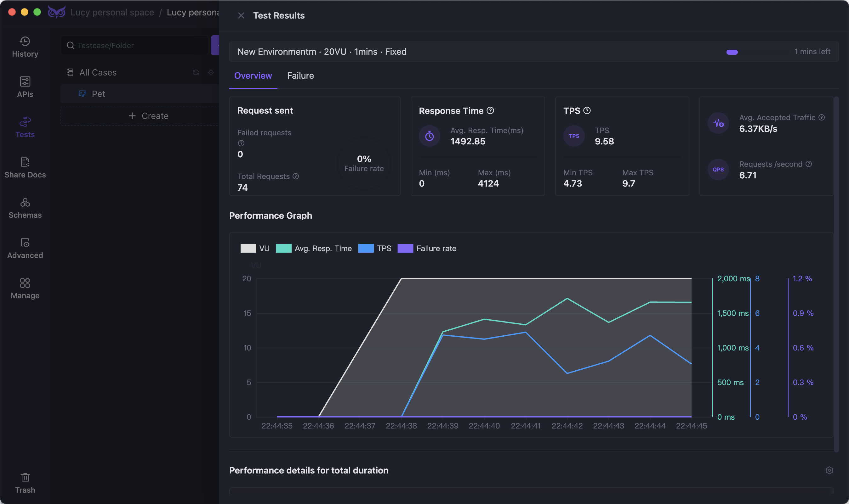Screen dimensions: 849x504
Task: Click 'Performance details for total duration' heading
Action: pyautogui.click(x=309, y=470)
